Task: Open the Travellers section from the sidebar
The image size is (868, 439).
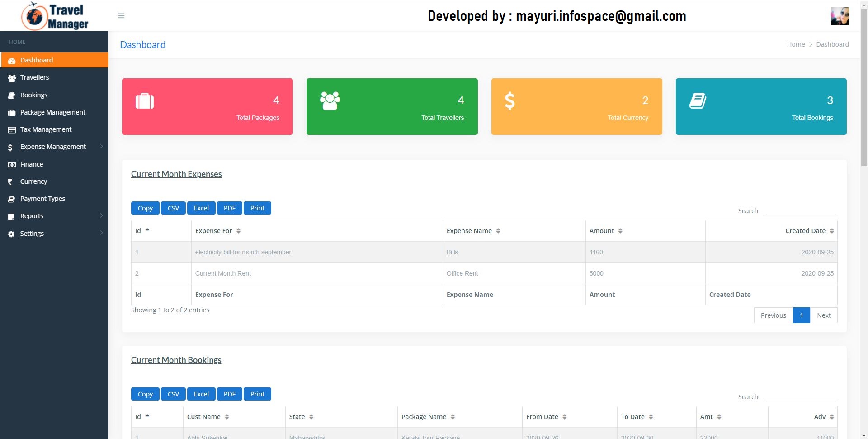Action: (x=34, y=77)
